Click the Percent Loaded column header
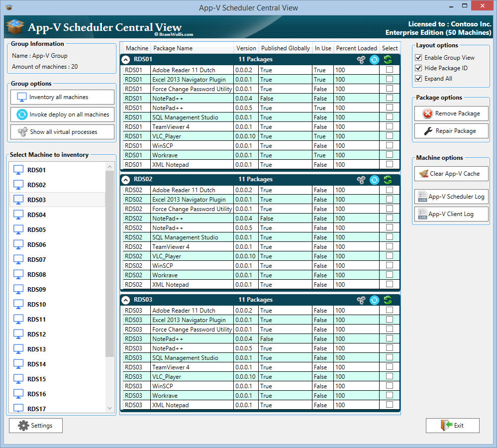Screen dimensions: 497x448 pyautogui.click(x=356, y=48)
